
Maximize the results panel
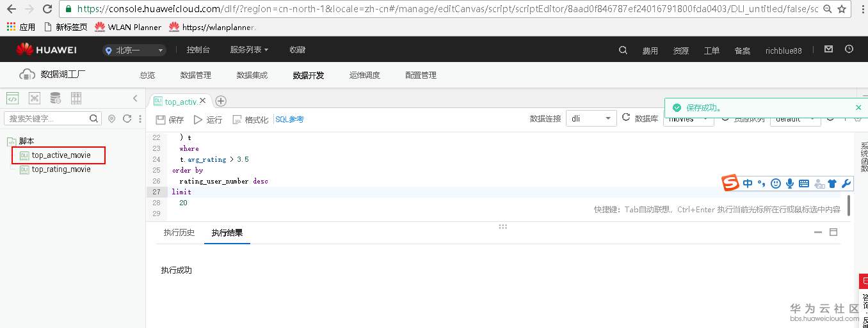pyautogui.click(x=833, y=233)
